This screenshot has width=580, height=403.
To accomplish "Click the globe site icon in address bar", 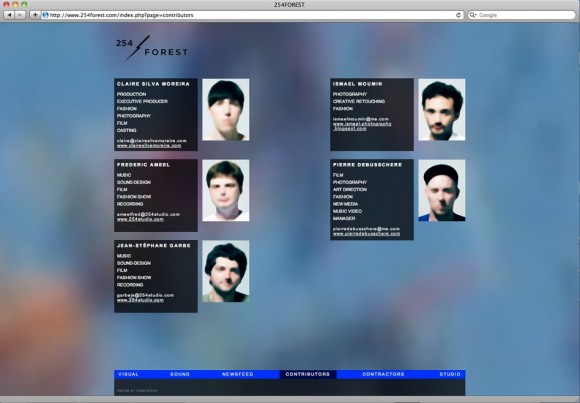I will coord(45,15).
